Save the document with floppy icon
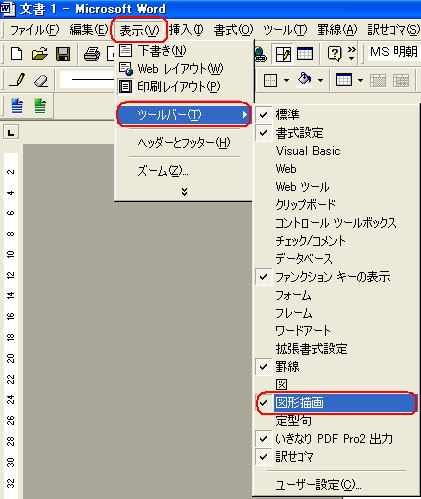This screenshot has width=421, height=499. 63,54
